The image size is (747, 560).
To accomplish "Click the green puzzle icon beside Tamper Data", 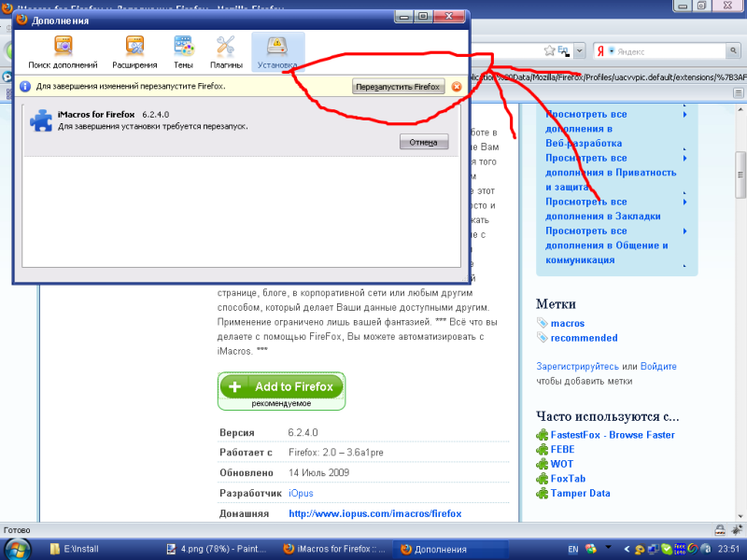I will click(x=543, y=494).
